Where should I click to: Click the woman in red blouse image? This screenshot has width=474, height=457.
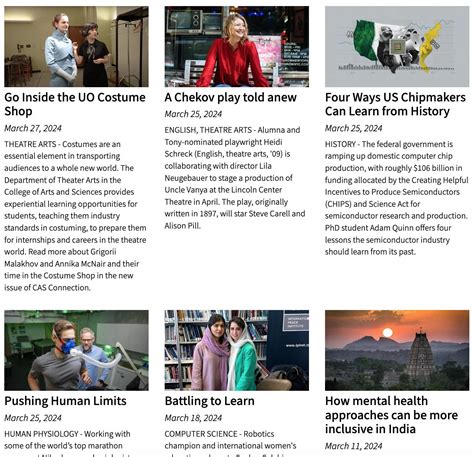(237, 46)
